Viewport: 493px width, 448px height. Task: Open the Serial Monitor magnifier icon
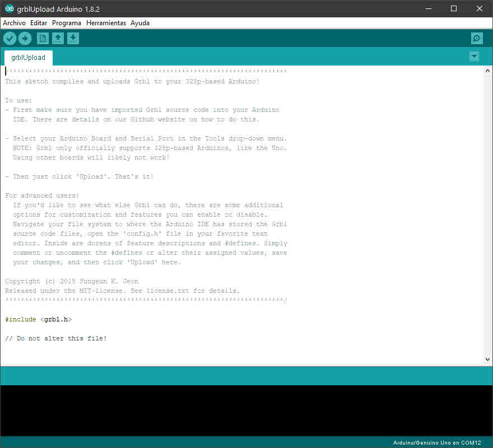(x=477, y=39)
